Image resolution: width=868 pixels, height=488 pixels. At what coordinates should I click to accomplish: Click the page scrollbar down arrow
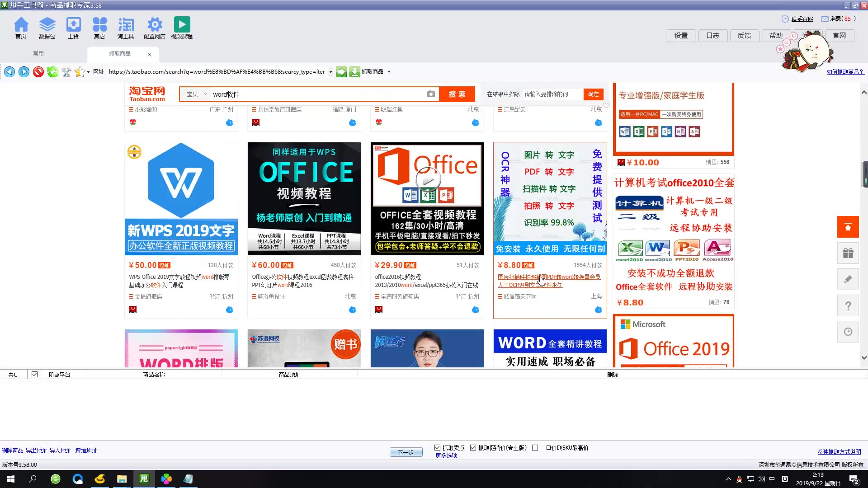(864, 357)
